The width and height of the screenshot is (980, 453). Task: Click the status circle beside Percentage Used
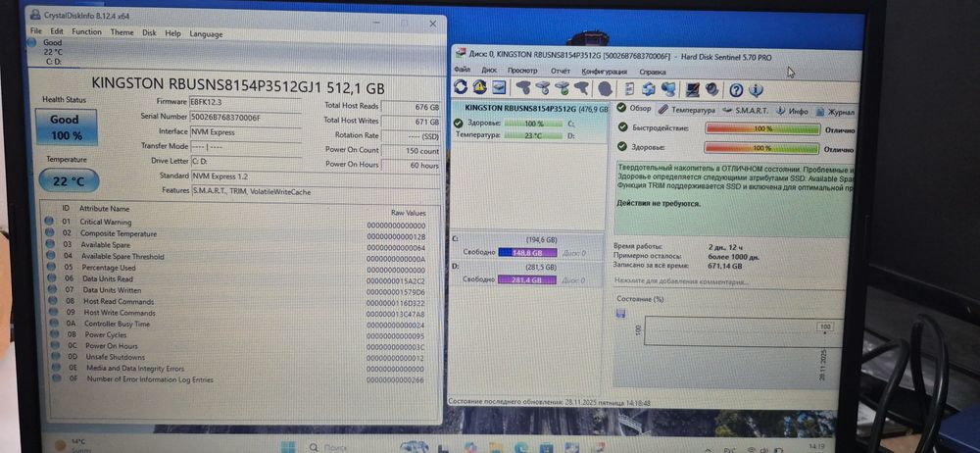51,267
